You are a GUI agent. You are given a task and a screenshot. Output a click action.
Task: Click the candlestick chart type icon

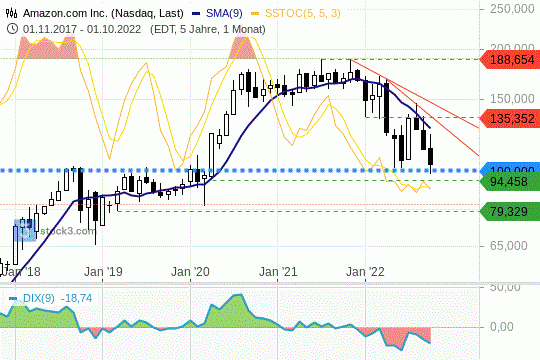tap(11, 13)
